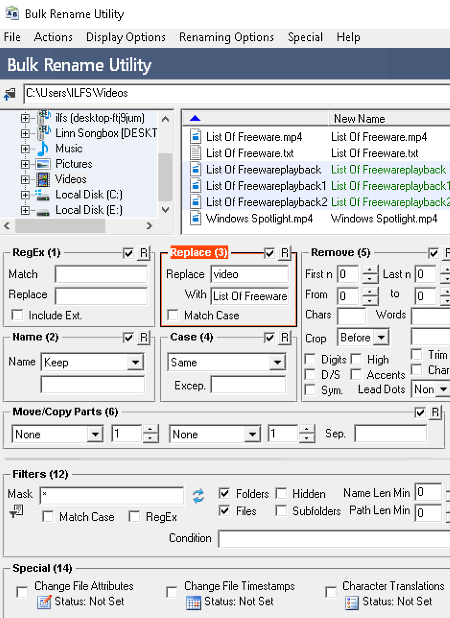Click file icon of List Of Freeware.mp4
450x618 pixels.
195,137
